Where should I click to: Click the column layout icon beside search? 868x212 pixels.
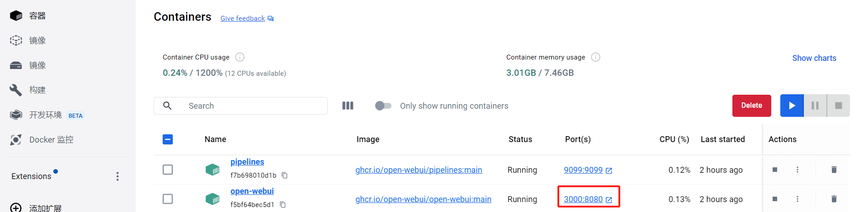pyautogui.click(x=348, y=106)
